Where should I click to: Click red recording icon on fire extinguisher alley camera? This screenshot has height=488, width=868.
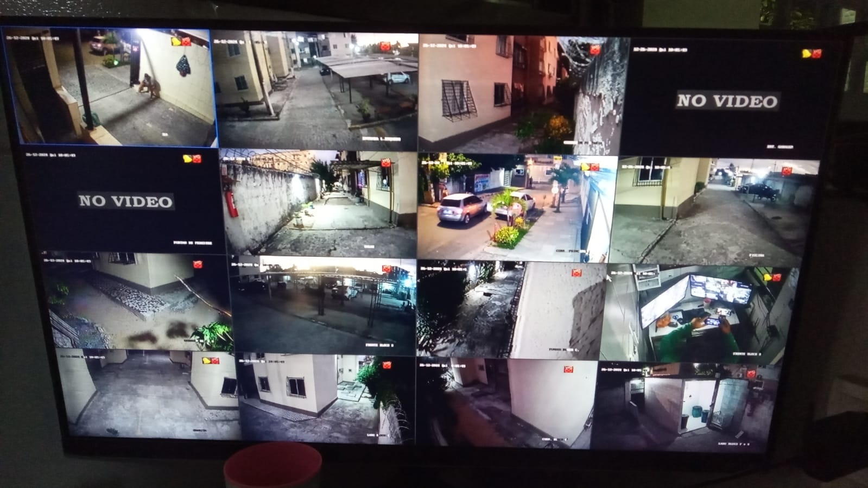386,162
